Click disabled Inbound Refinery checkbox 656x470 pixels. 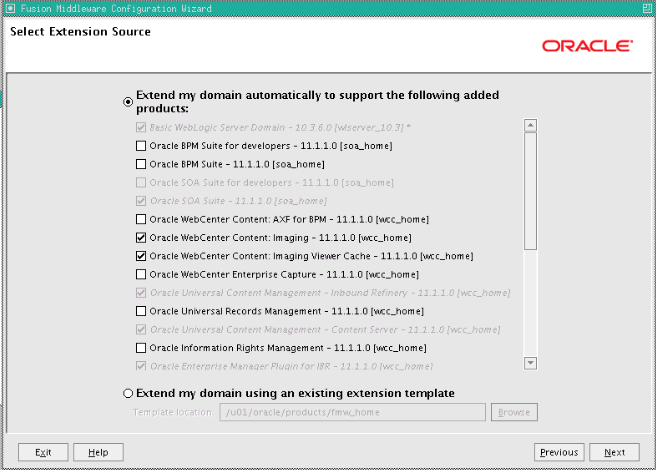(x=141, y=293)
